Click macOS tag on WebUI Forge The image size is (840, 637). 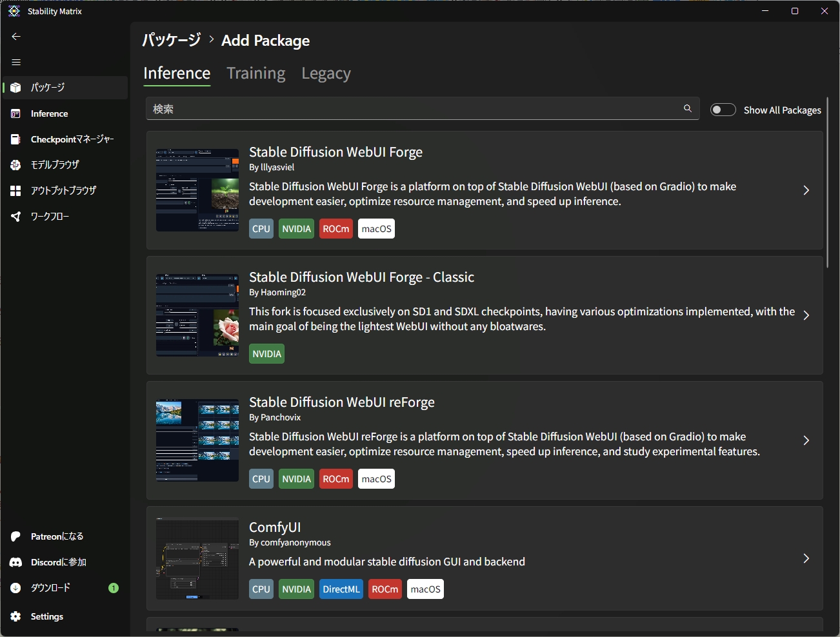[376, 229]
